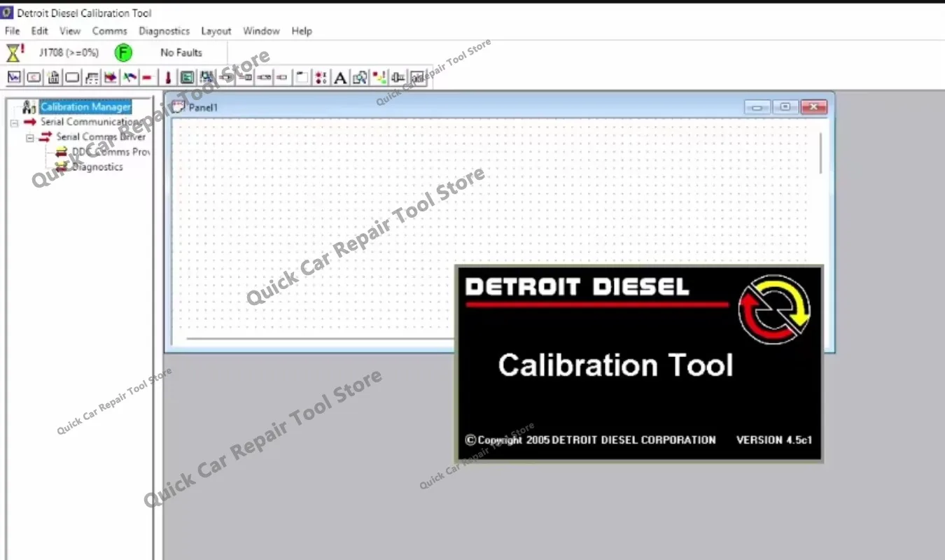Open the File menu
This screenshot has width=945, height=560.
click(12, 31)
